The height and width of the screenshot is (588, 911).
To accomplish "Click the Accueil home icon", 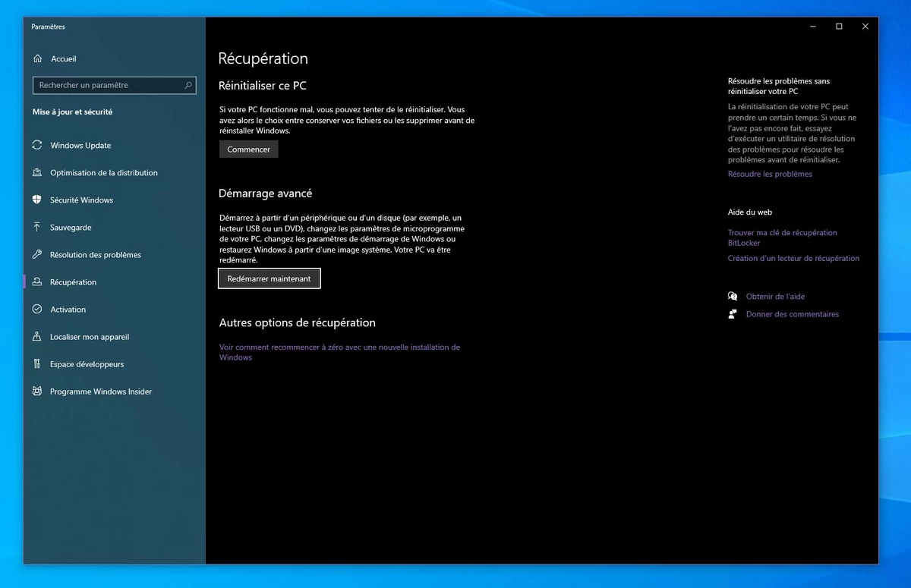I will pyautogui.click(x=38, y=58).
